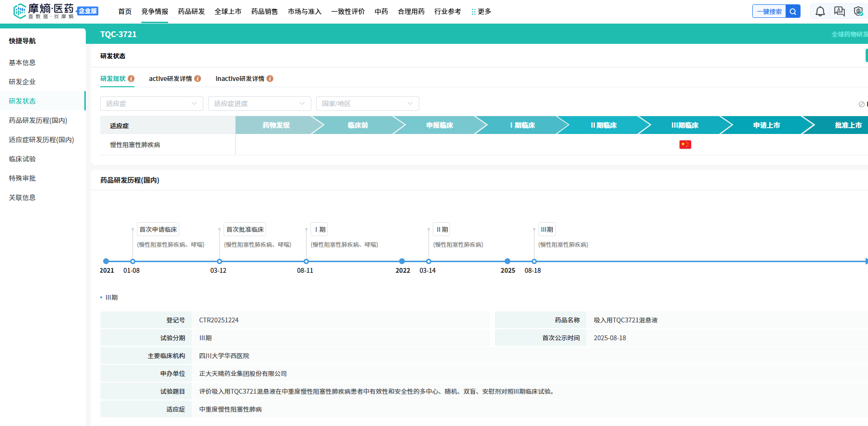Open the 适应症进度 dropdown

tap(259, 104)
